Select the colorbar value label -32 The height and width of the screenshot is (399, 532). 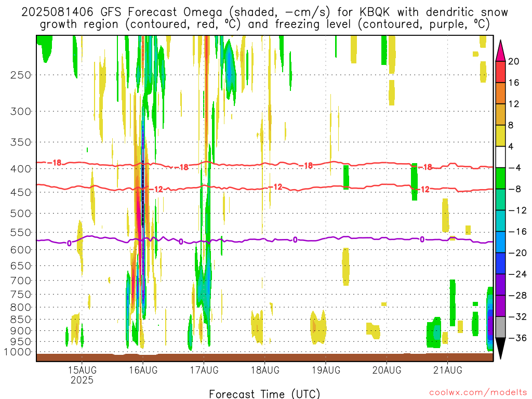point(517,316)
